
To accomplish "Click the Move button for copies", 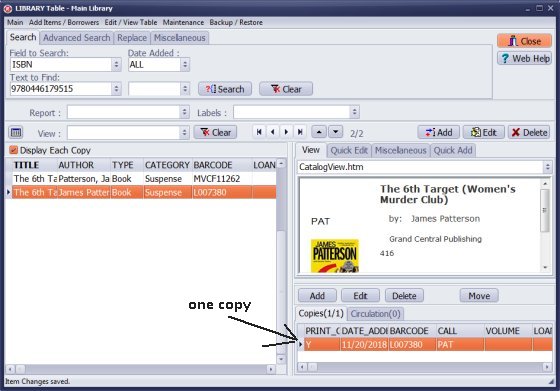I will coord(479,296).
